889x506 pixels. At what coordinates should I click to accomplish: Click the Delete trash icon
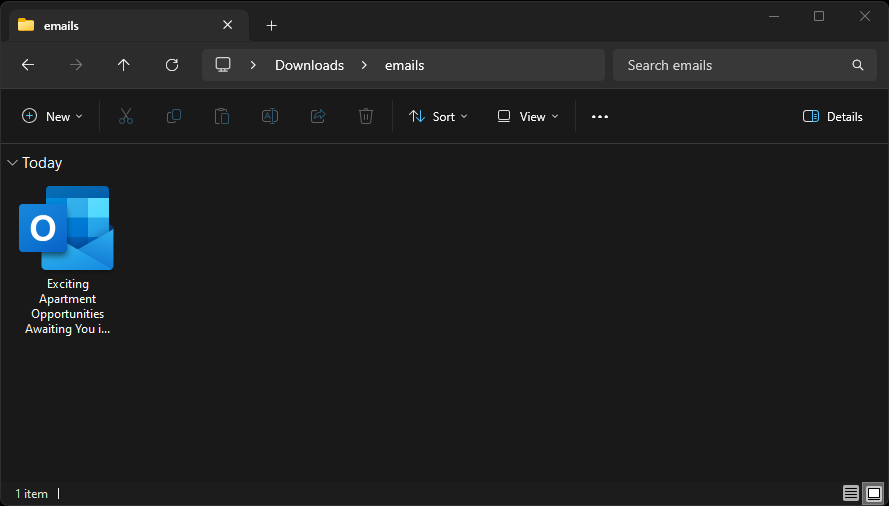(366, 116)
